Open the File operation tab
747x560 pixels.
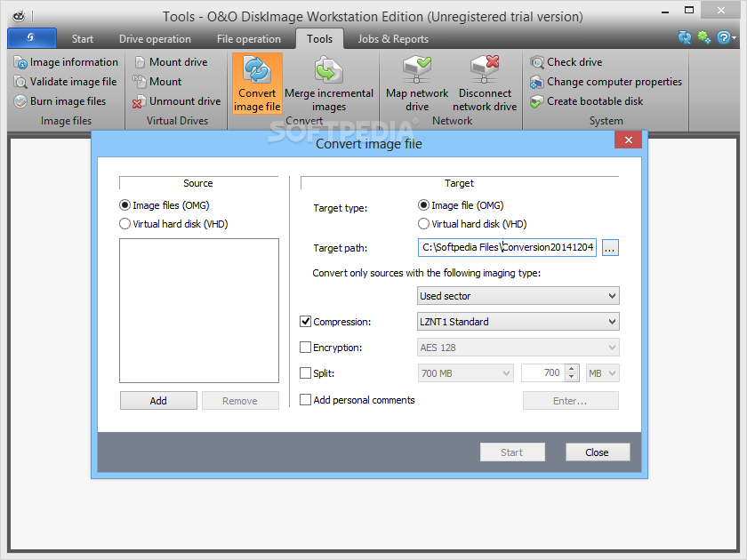(249, 39)
